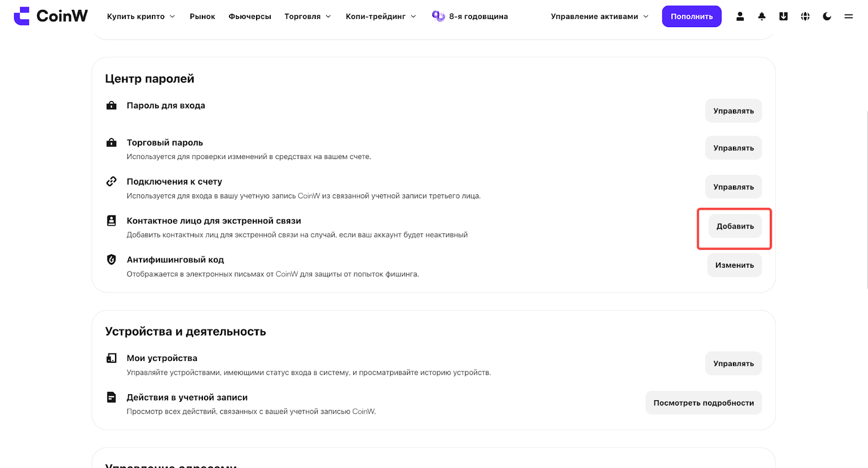
Task: Click the Пополнить deposit button
Action: coord(692,16)
